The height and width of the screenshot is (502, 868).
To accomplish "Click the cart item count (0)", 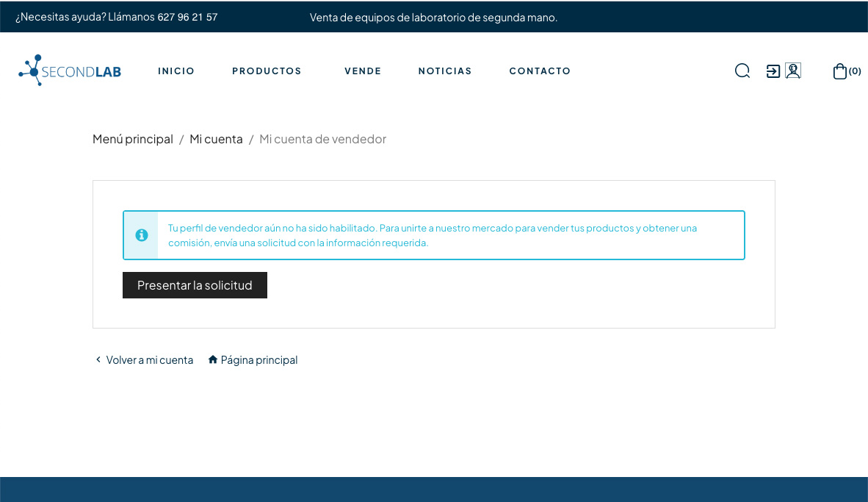I will (855, 71).
